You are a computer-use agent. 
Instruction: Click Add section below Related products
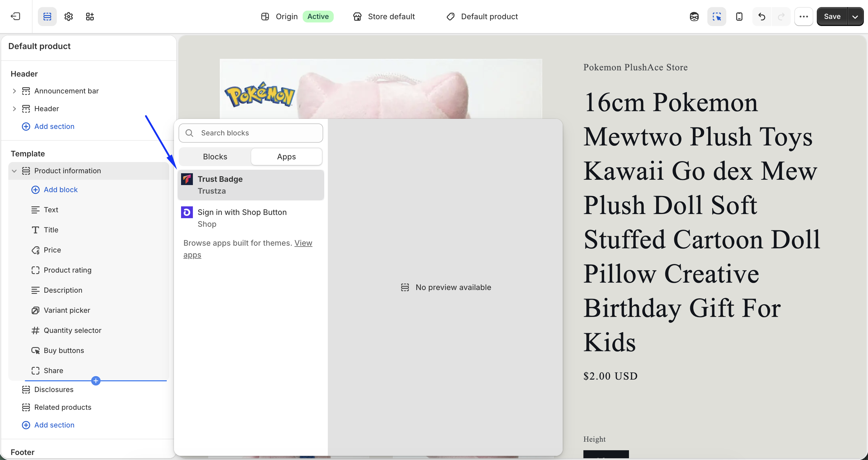[48, 425]
